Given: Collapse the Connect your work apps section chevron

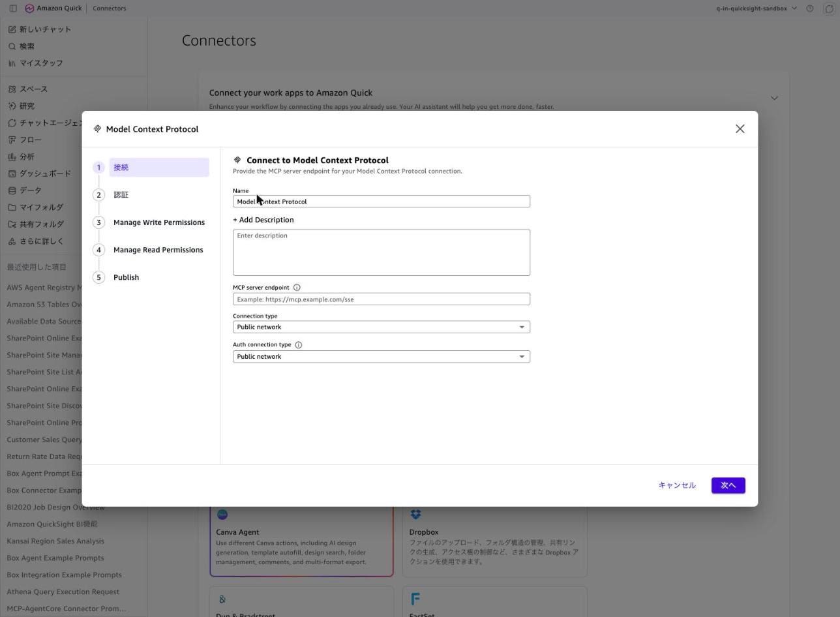Looking at the screenshot, I should pyautogui.click(x=774, y=98).
